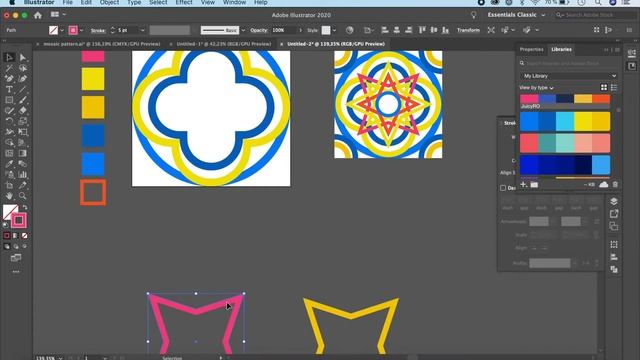Toggle the Dashed Line checkbox

[x=503, y=188]
